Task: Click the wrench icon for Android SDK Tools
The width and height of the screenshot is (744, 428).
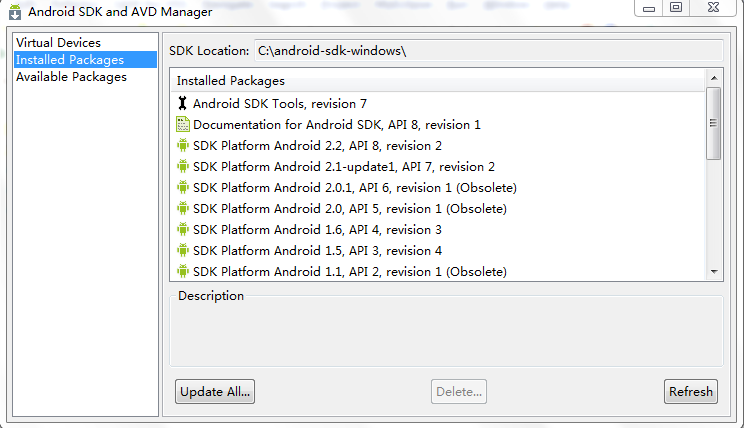Action: click(x=183, y=103)
